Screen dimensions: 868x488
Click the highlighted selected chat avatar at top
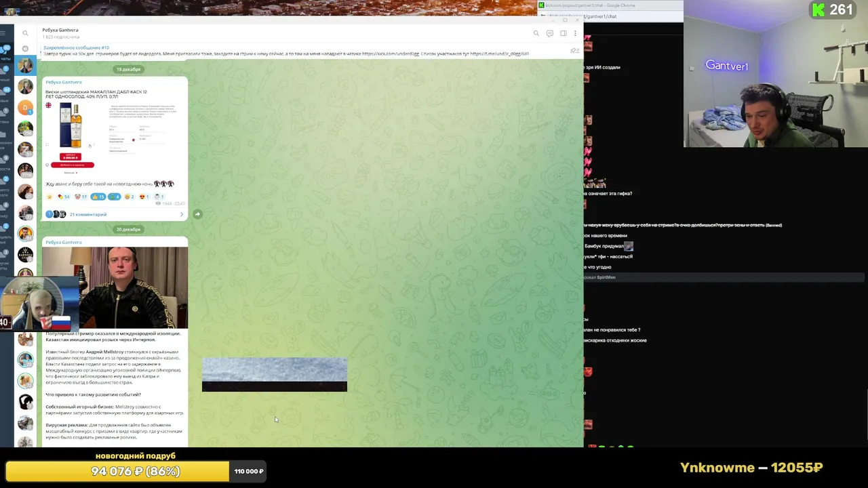[25, 65]
